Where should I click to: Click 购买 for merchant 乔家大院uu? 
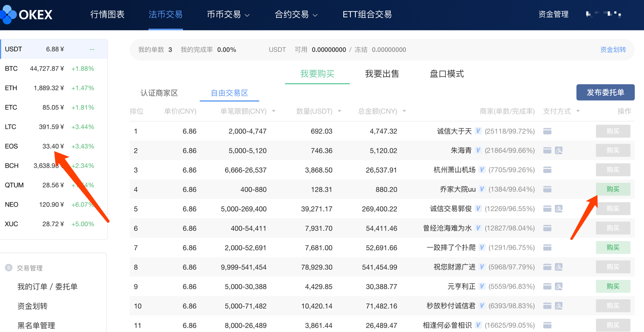pos(613,189)
